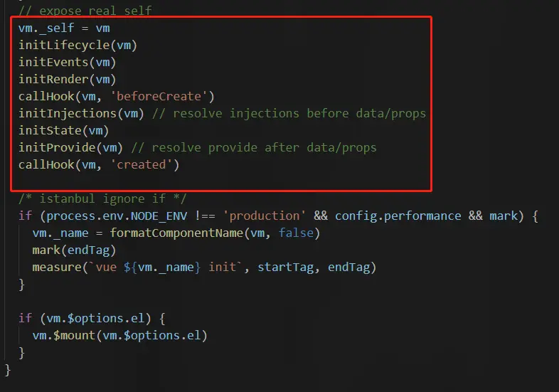Screen dimensions: 559x392
Task: Click the 'beforeCreate' string literal
Action: (x=159, y=96)
